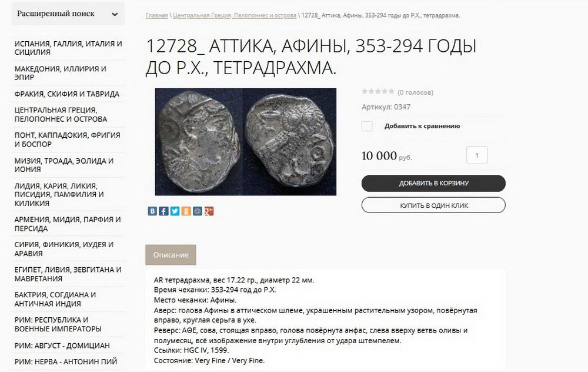
Task: Open Центральная Греция, Пелопоннес breadcrumb link
Action: pyautogui.click(x=235, y=15)
